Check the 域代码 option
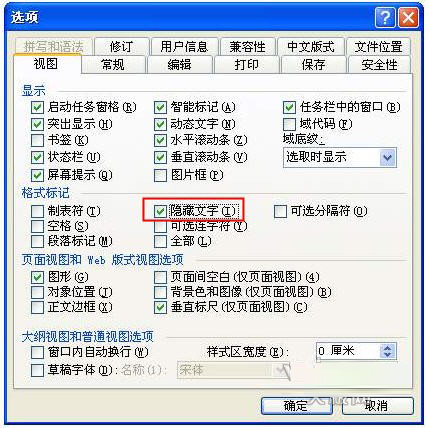Image resolution: width=428 pixels, height=428 pixels. click(x=289, y=124)
